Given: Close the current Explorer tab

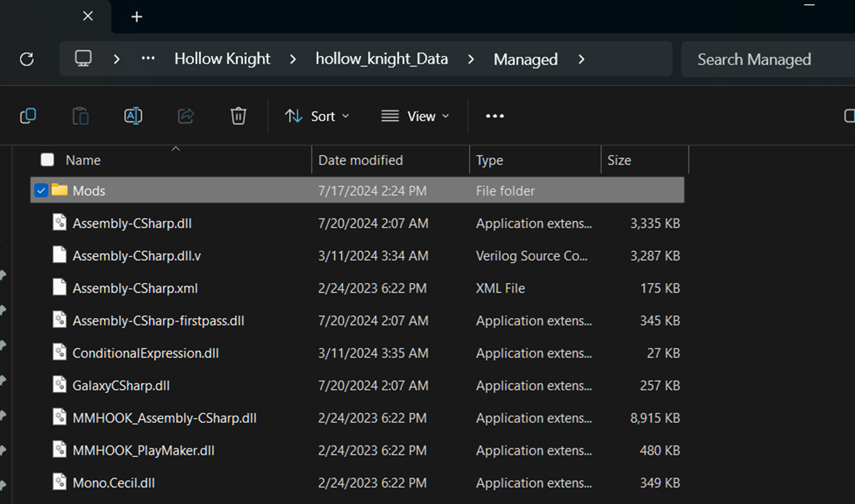Looking at the screenshot, I should point(88,16).
